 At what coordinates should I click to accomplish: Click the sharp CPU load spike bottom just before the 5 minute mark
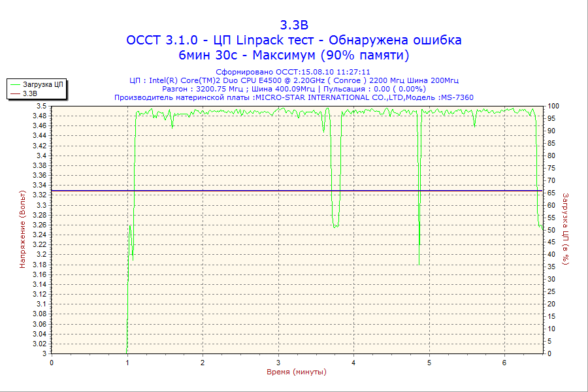click(419, 264)
